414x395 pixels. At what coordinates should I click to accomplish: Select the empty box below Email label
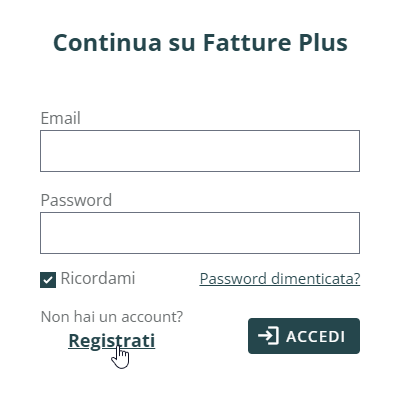(x=200, y=151)
